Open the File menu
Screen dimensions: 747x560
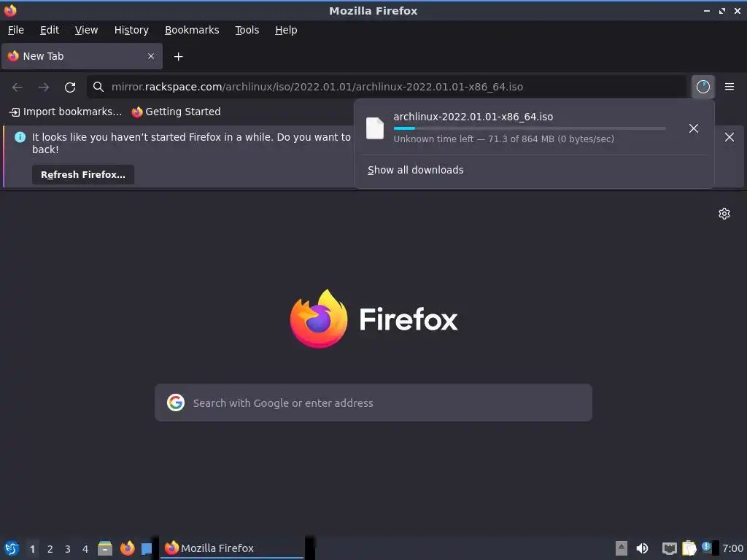(x=16, y=30)
